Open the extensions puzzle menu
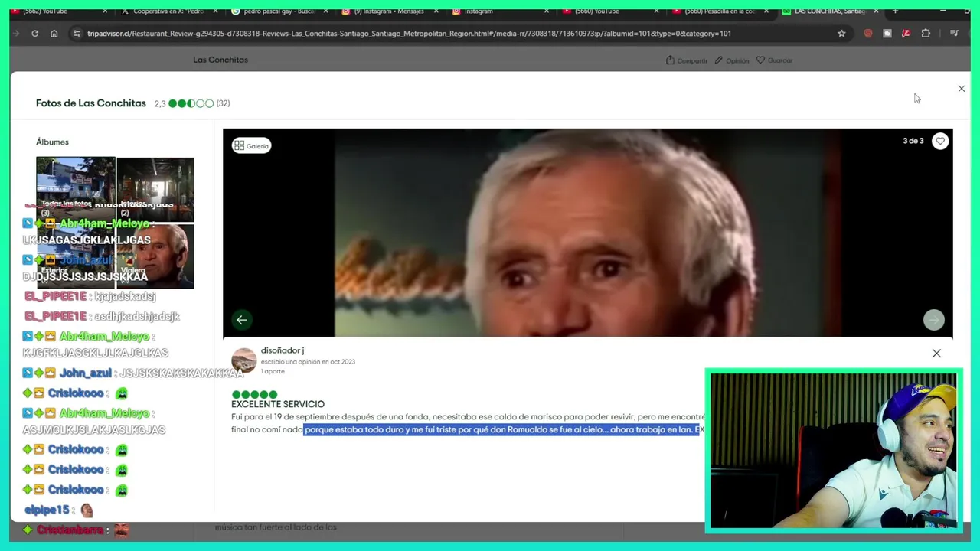The image size is (980, 551). 926,34
